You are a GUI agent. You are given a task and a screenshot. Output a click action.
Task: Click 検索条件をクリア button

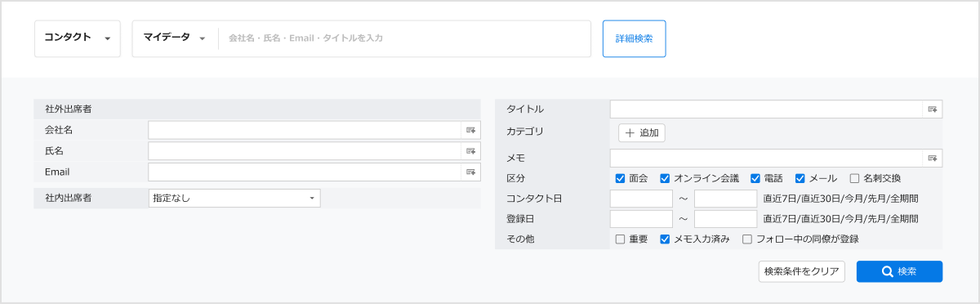tap(801, 272)
